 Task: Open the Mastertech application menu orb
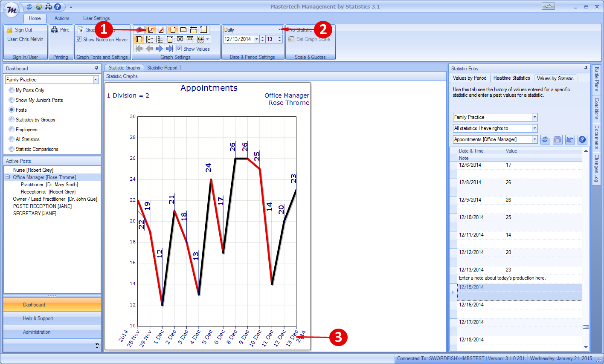[x=12, y=9]
